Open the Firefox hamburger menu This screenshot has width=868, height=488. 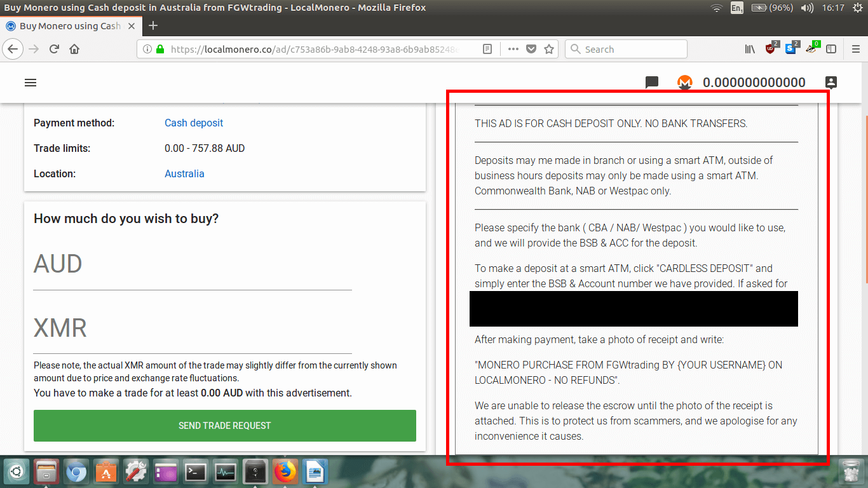pos(855,49)
